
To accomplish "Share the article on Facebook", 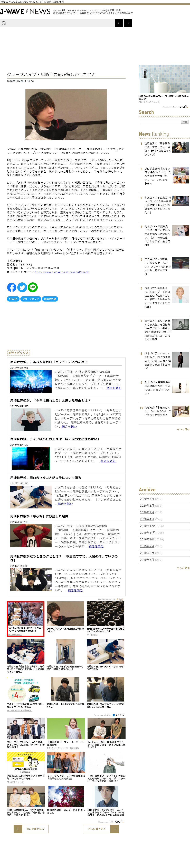I will pyautogui.click(x=12, y=287).
